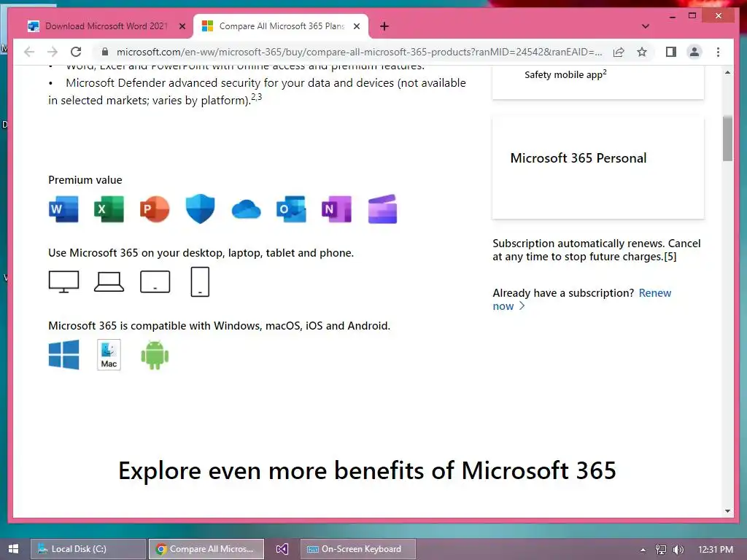Click the vertical scrollbar thumb

point(727,138)
